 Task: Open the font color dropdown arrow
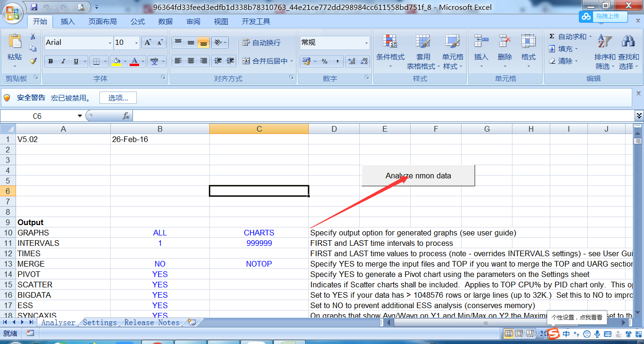pyautogui.click(x=143, y=61)
